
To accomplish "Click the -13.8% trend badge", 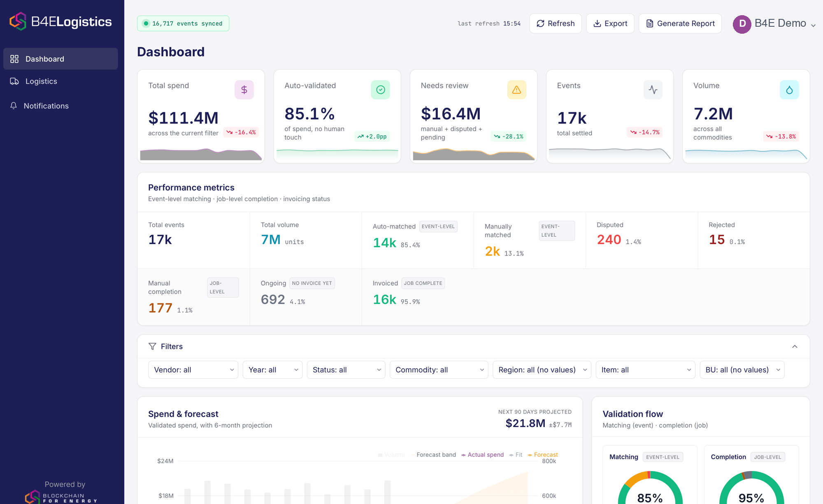I will point(781,136).
